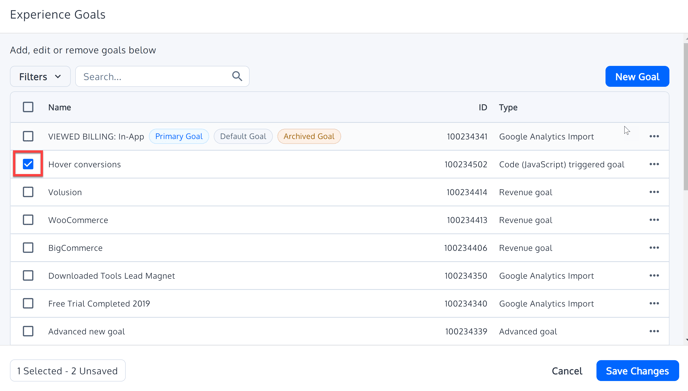Viewport: 688px width, 391px height.
Task: Focus the Search goals input field
Action: pos(156,76)
